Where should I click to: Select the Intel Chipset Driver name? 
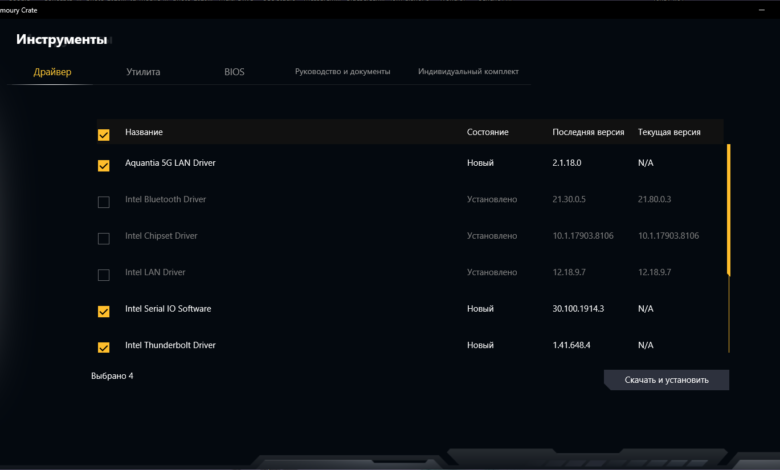[161, 236]
